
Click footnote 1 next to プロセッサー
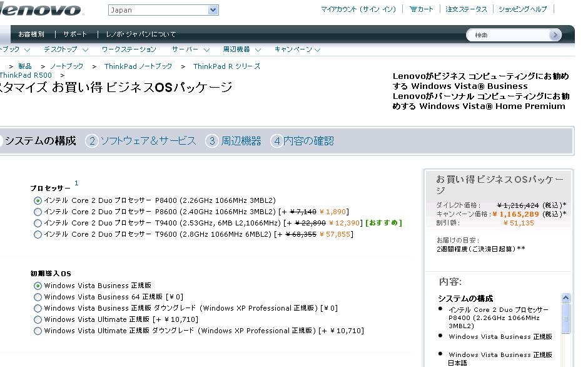tap(76, 183)
